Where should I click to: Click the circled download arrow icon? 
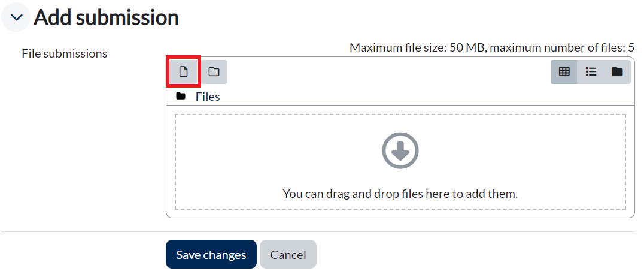pos(400,150)
